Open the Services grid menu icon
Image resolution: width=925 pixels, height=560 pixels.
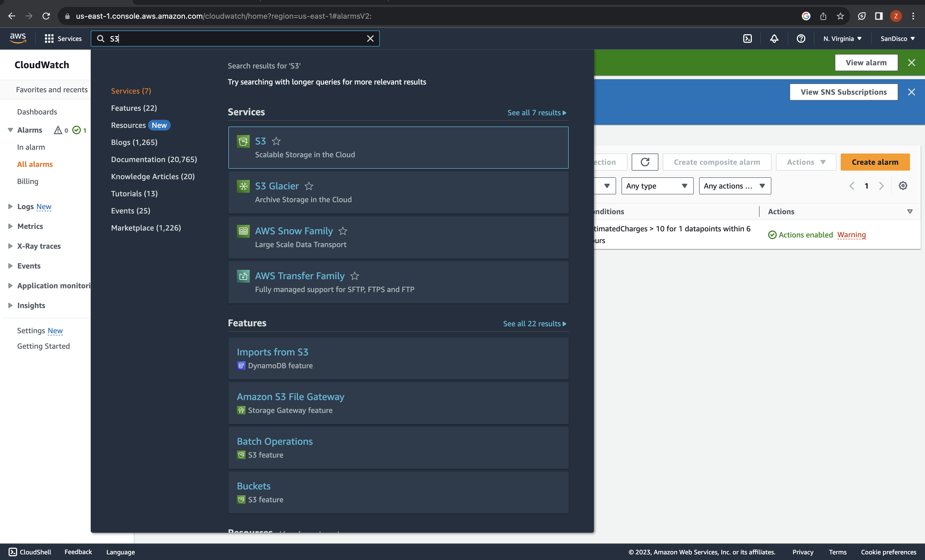tap(49, 39)
